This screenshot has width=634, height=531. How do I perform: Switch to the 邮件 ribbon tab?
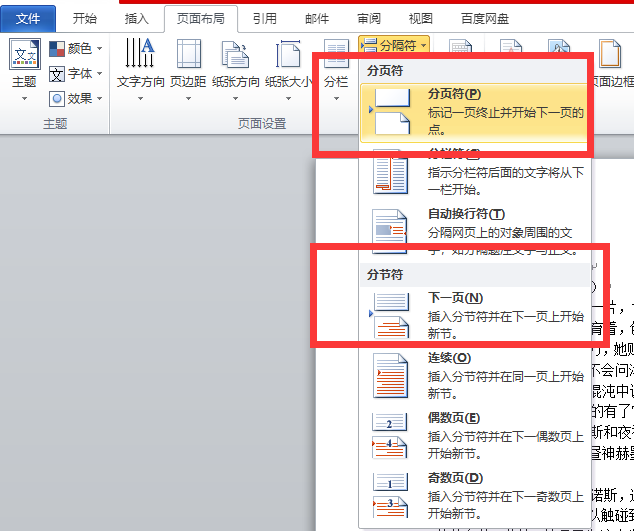[317, 19]
